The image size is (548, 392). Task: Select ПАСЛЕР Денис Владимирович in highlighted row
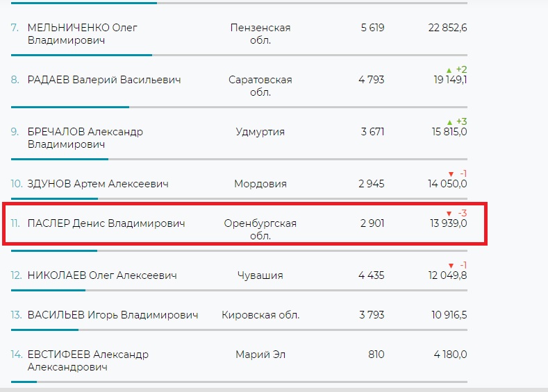pyautogui.click(x=106, y=223)
